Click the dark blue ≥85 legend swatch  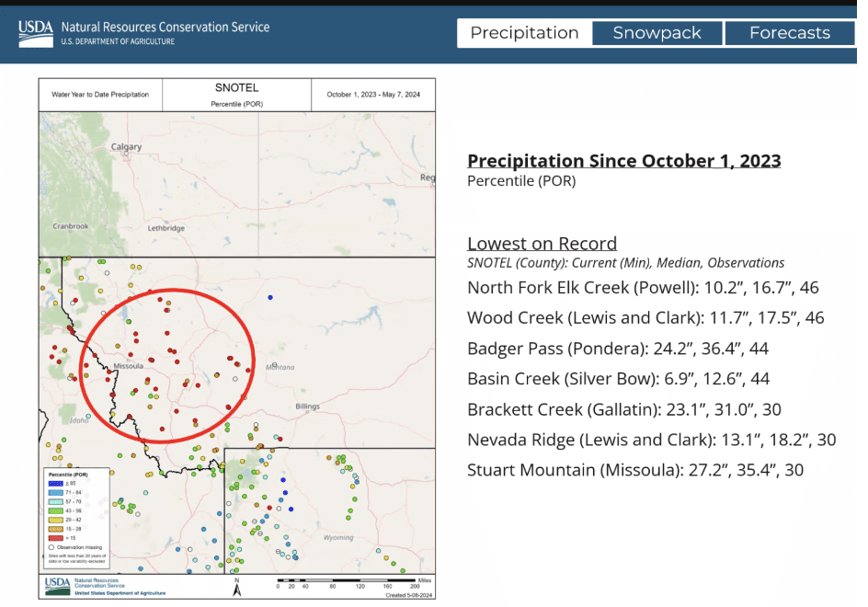tap(55, 484)
